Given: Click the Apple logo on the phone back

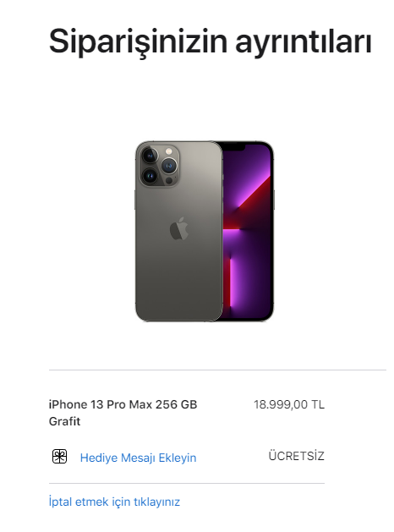Looking at the screenshot, I should (x=179, y=229).
